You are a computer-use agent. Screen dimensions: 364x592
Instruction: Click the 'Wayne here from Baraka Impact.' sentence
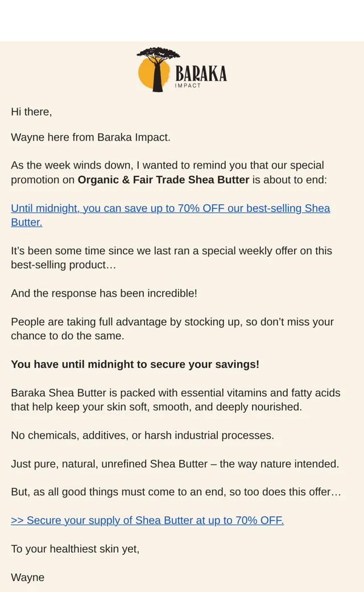(90, 137)
